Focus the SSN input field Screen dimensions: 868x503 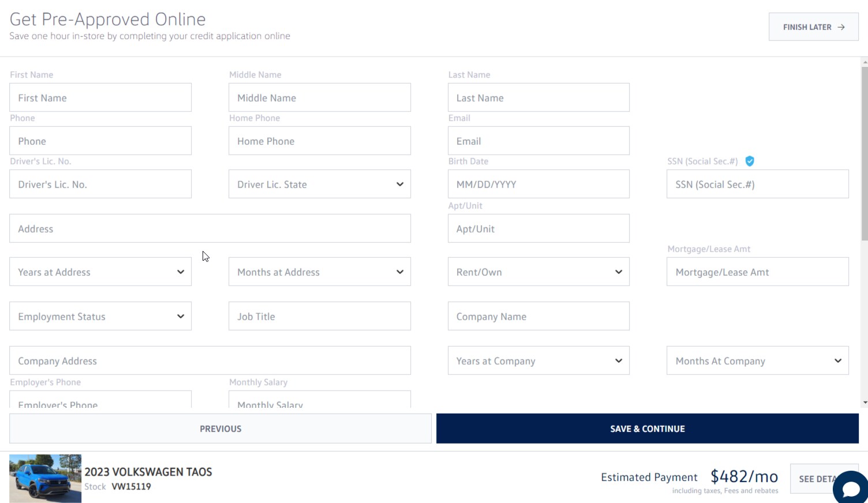757,185
